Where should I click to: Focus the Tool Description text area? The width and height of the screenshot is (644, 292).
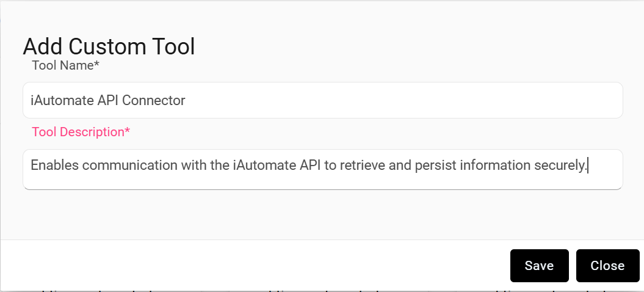tap(322, 169)
